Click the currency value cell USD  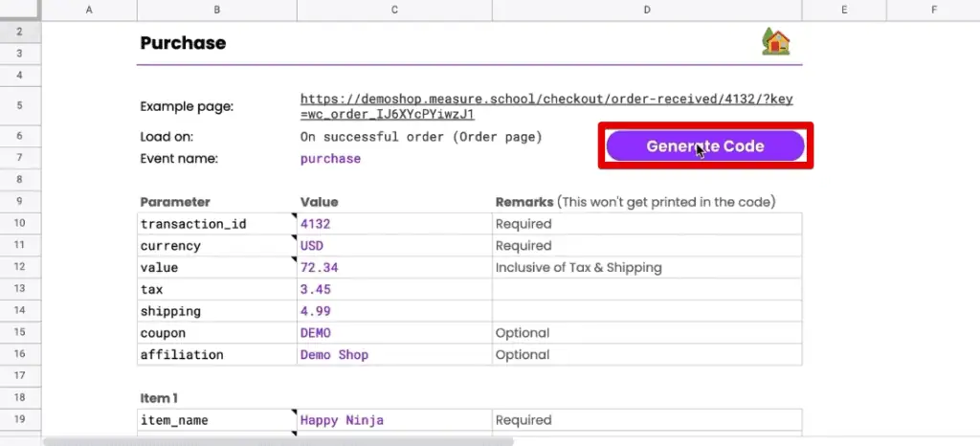(x=394, y=245)
